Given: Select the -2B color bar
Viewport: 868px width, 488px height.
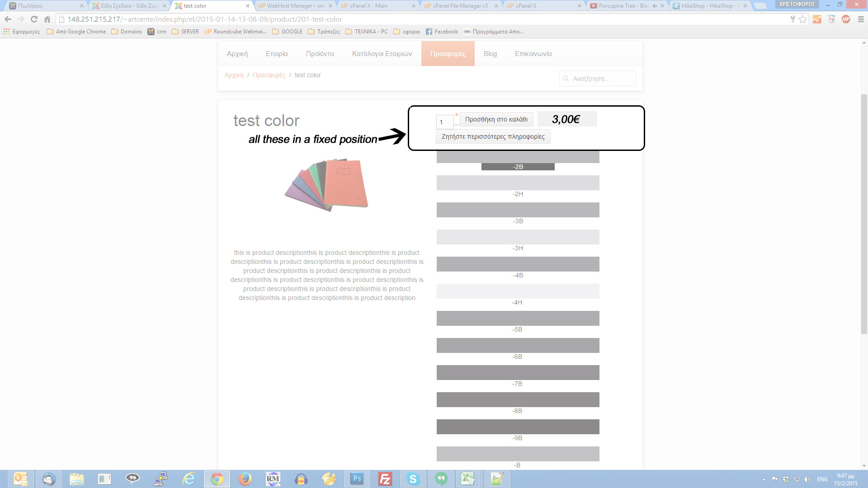Looking at the screenshot, I should pos(518,167).
